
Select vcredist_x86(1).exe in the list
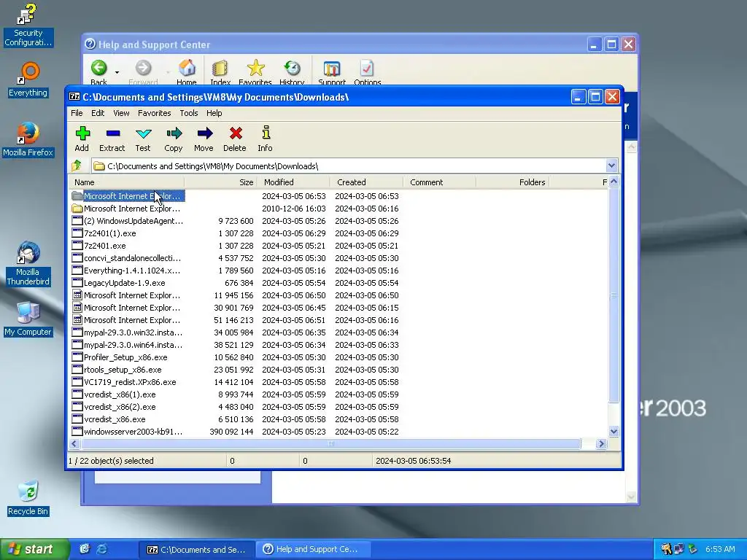click(120, 394)
